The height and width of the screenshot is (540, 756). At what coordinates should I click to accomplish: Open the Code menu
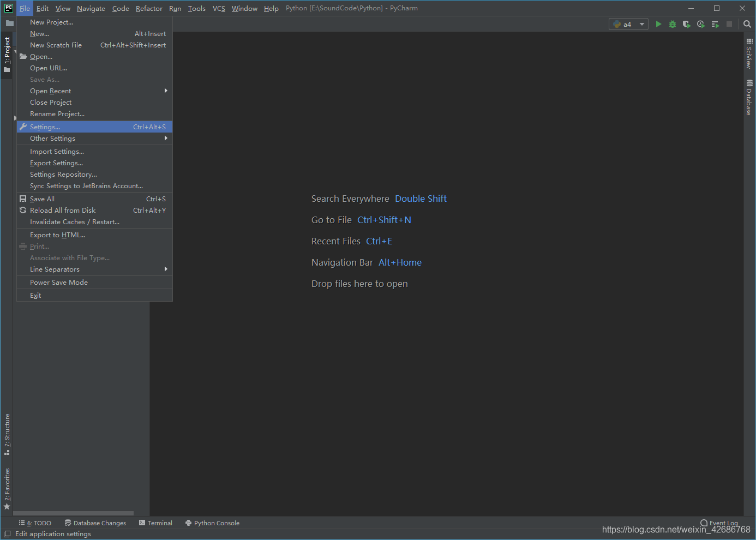click(121, 8)
